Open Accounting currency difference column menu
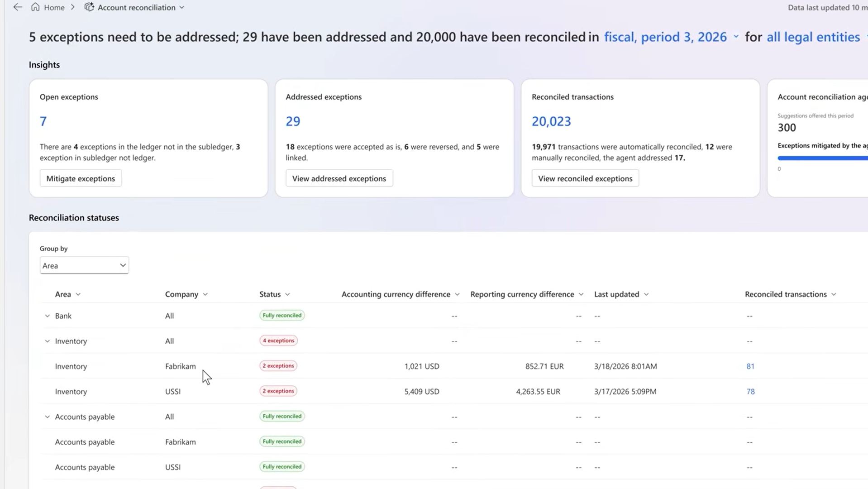This screenshot has height=489, width=868. pyautogui.click(x=457, y=295)
